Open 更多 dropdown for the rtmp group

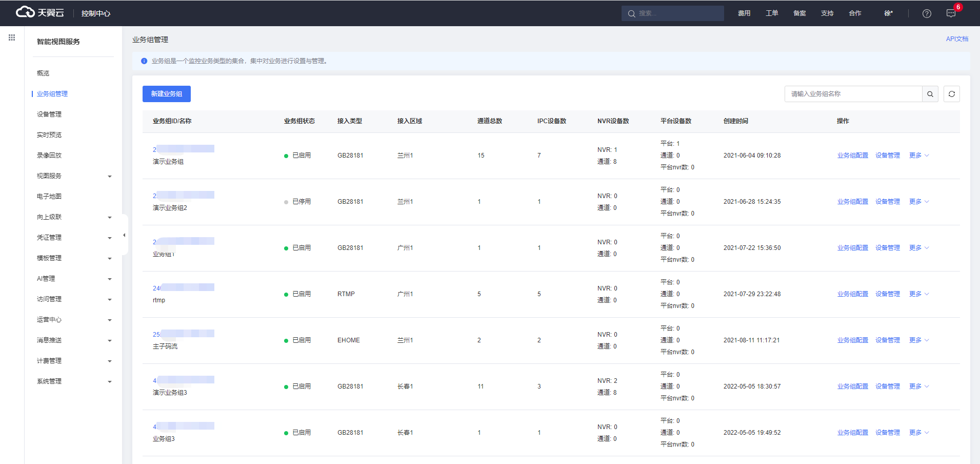coord(919,294)
